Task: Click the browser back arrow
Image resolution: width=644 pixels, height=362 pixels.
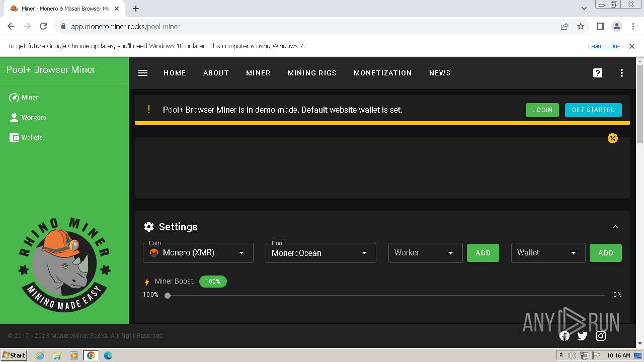Action: click(x=11, y=26)
